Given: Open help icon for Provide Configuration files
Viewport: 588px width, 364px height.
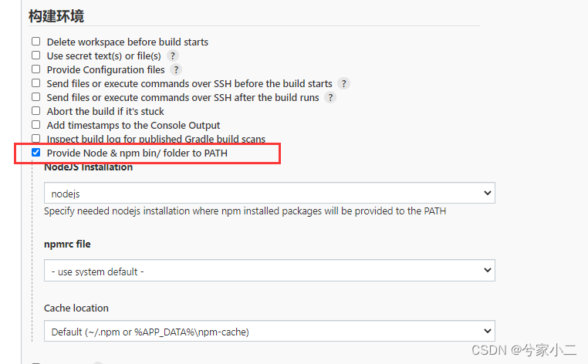Looking at the screenshot, I should (176, 69).
